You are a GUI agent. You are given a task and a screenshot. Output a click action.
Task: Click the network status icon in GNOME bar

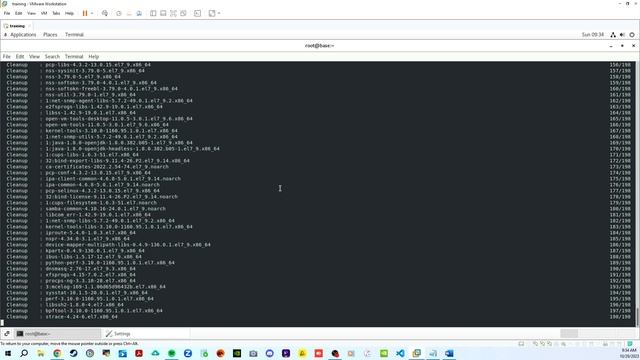[x=613, y=35]
